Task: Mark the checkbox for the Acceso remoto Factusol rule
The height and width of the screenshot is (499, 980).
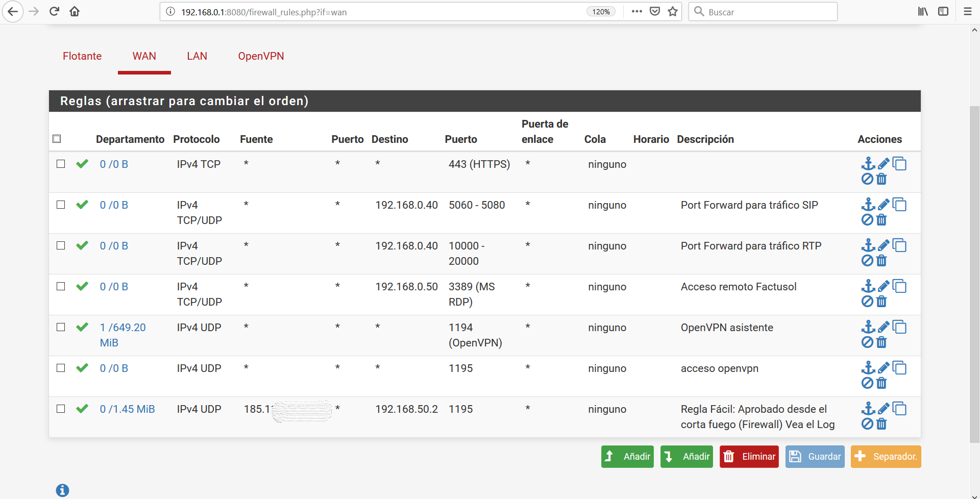Action: click(61, 286)
